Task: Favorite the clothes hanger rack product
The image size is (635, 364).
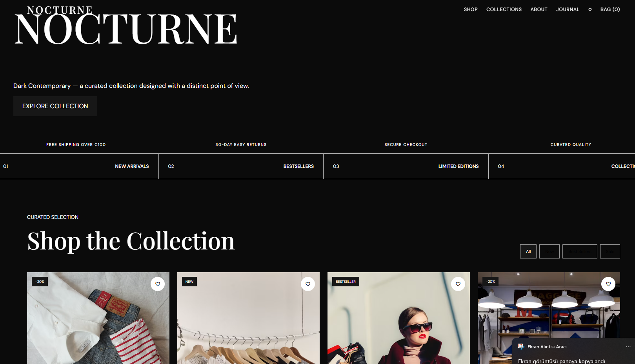Action: (308, 284)
